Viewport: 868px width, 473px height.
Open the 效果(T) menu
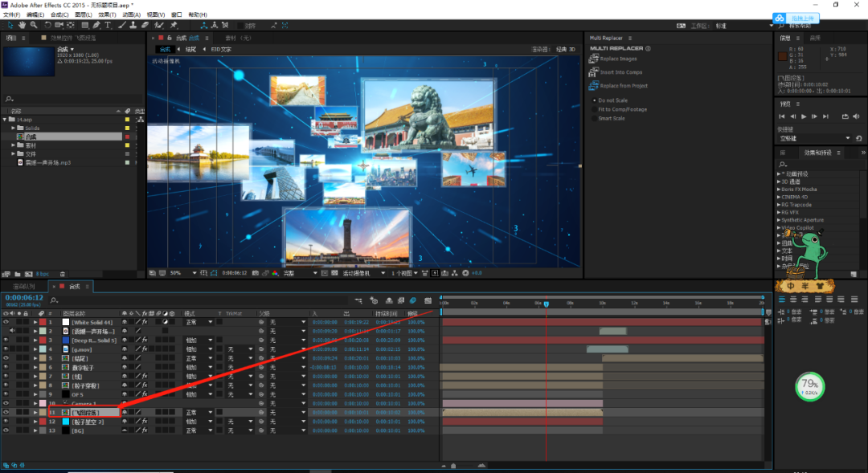click(107, 14)
